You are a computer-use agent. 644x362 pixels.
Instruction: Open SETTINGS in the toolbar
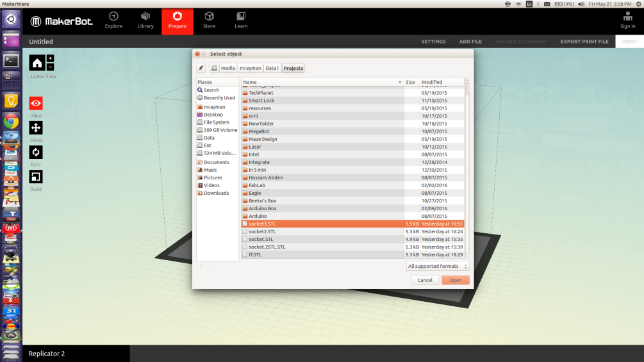pyautogui.click(x=433, y=42)
